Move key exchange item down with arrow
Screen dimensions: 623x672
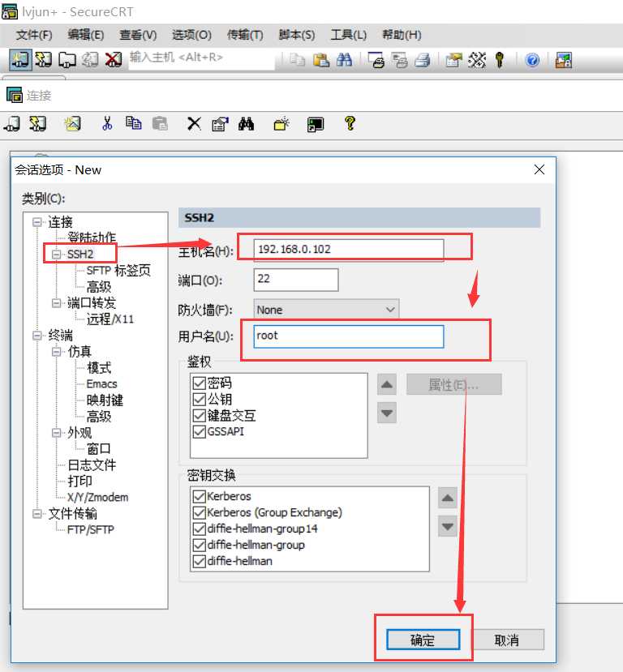[x=448, y=526]
